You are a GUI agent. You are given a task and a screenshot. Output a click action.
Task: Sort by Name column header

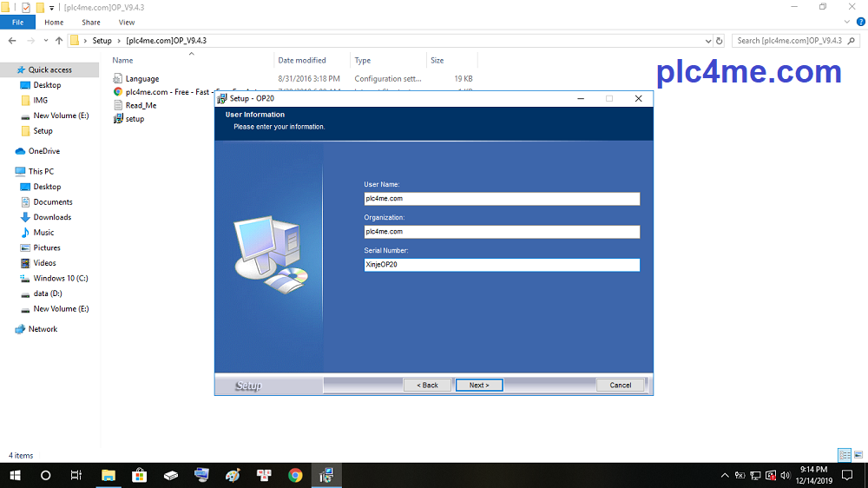[122, 61]
